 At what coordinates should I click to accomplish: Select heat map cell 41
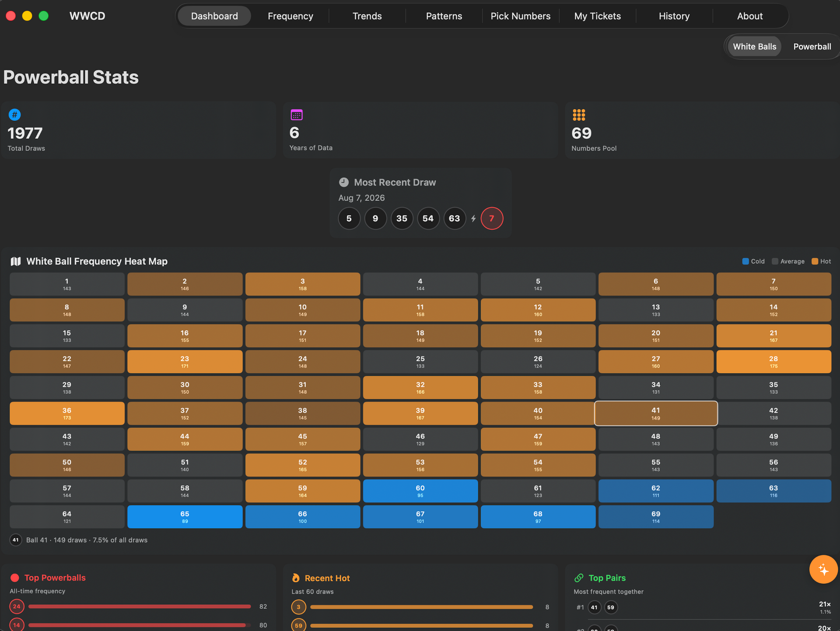tap(655, 413)
